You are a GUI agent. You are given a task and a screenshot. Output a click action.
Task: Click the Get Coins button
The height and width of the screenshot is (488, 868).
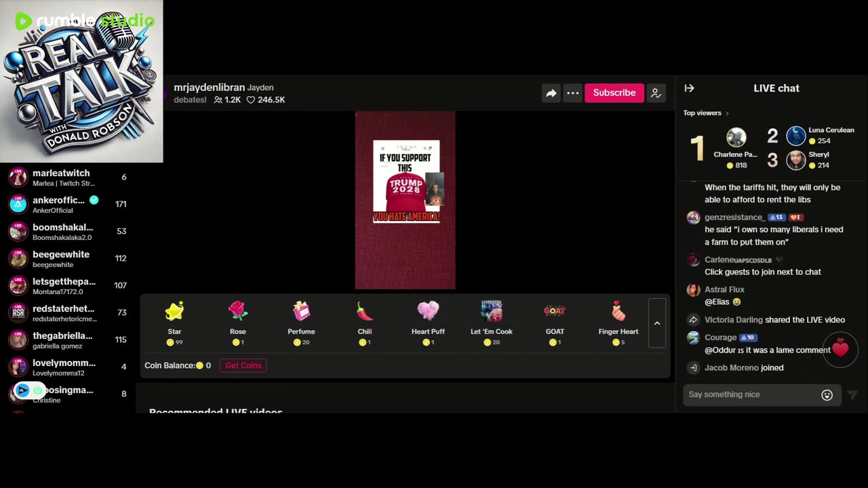[x=243, y=365]
